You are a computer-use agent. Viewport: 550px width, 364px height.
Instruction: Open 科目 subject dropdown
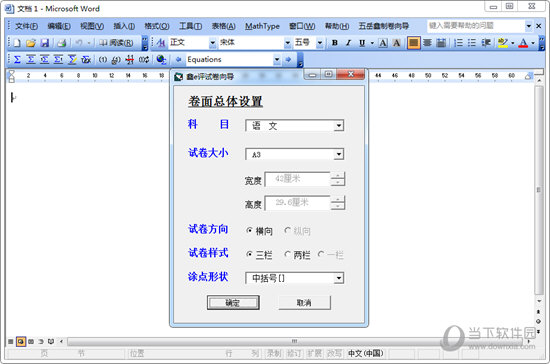338,126
